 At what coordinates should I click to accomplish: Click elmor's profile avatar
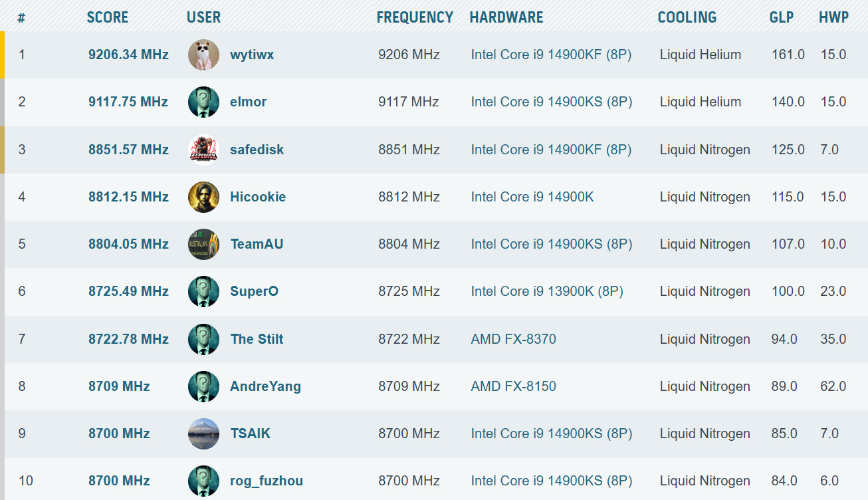203,102
